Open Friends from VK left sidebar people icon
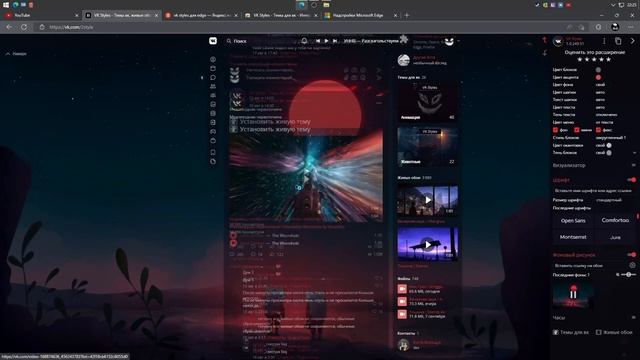 (x=213, y=87)
